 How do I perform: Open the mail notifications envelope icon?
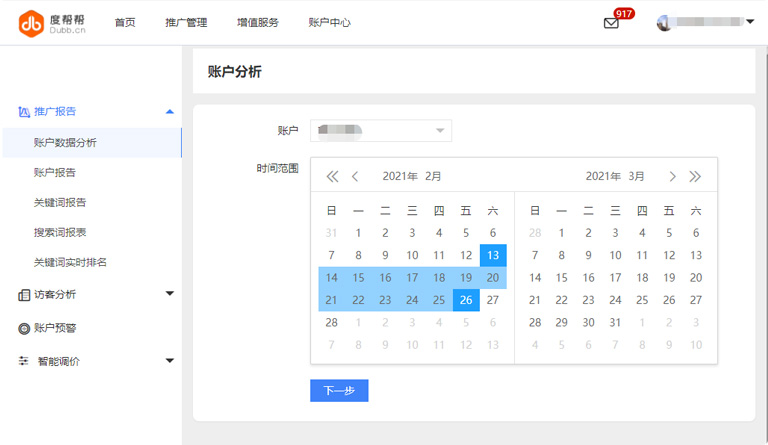tap(611, 23)
